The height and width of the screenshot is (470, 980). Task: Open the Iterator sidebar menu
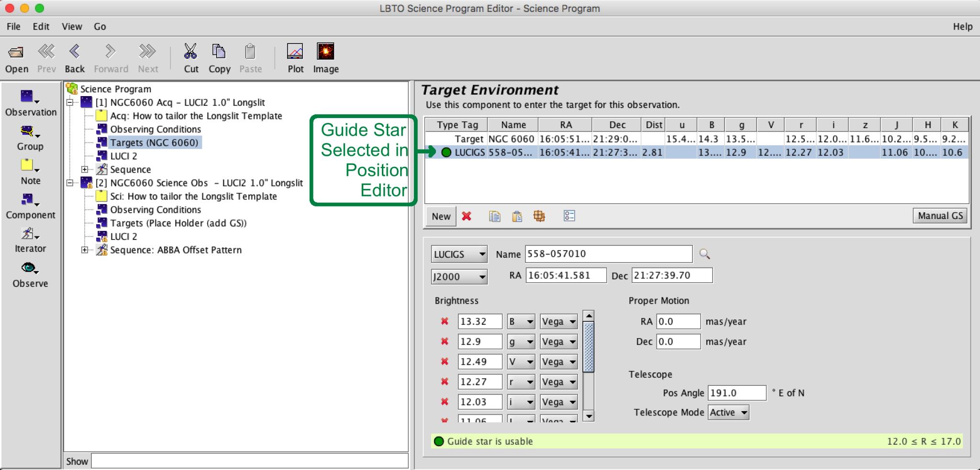pyautogui.click(x=30, y=234)
